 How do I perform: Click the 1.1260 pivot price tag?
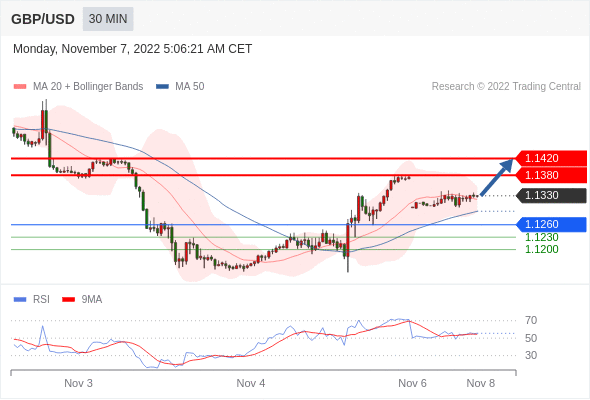click(x=551, y=224)
